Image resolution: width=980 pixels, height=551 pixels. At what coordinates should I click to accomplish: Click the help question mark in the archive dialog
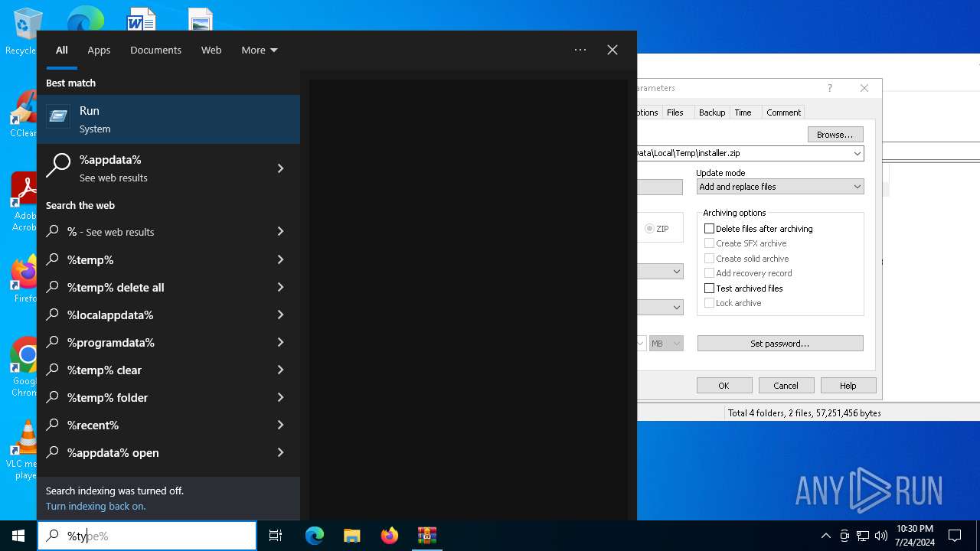[x=829, y=88]
